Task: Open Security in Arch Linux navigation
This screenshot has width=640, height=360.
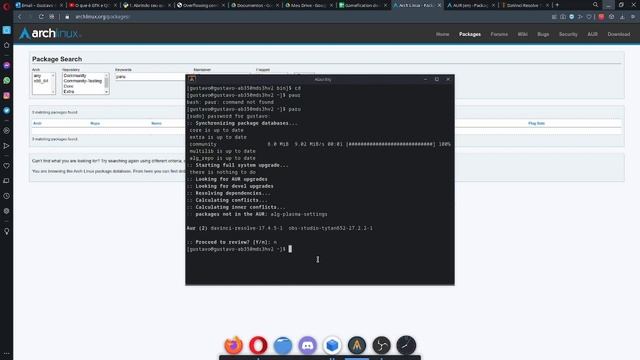Action: [x=568, y=34]
